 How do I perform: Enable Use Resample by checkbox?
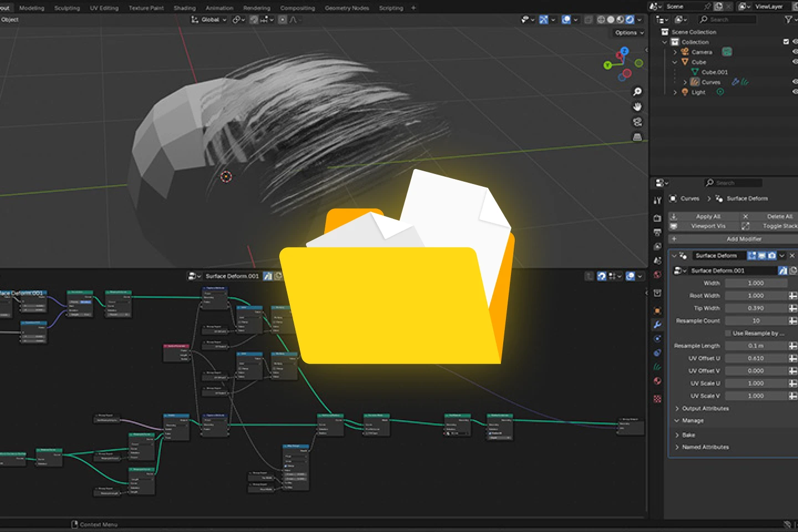pos(728,333)
